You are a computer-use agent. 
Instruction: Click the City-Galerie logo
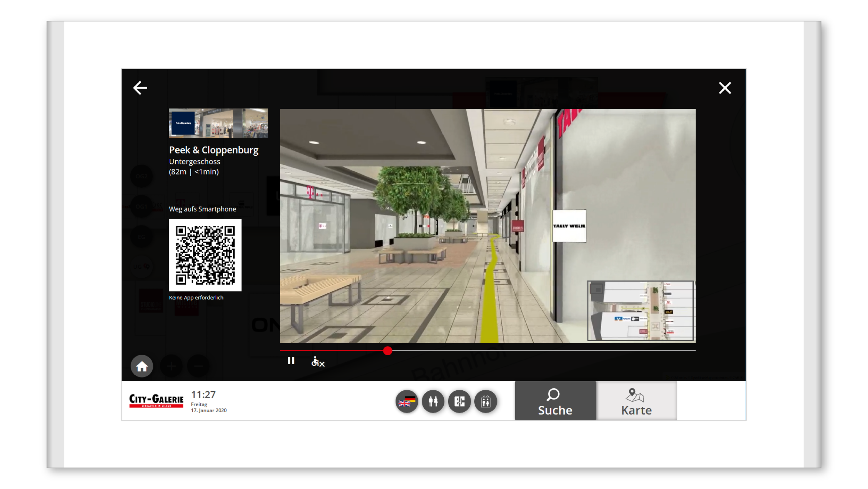tap(156, 401)
